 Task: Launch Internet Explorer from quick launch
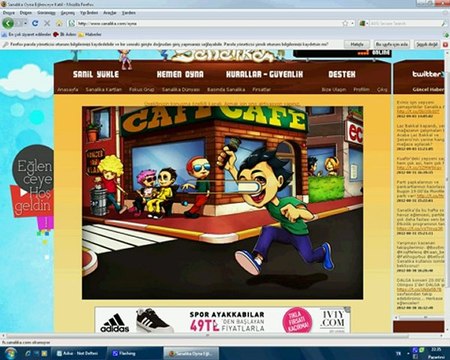(28, 353)
